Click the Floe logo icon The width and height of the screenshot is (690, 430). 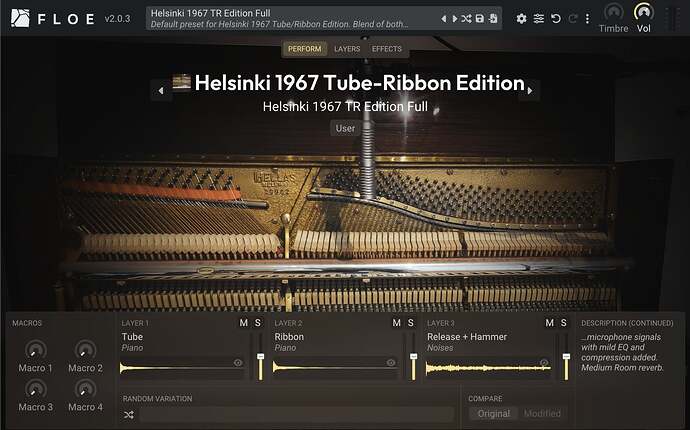click(20, 18)
